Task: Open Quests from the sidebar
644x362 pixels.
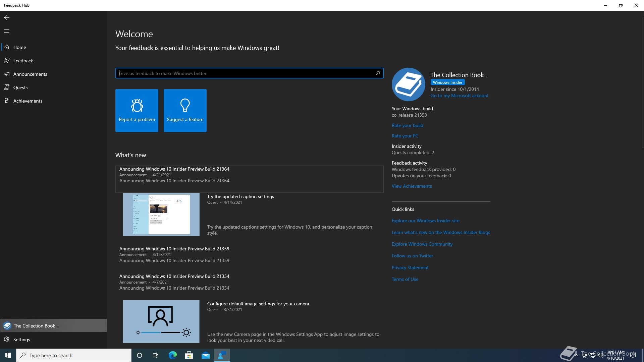Action: click(54, 87)
